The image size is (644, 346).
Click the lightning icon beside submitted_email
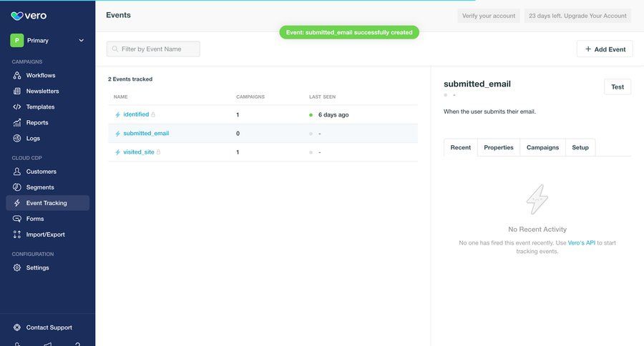point(117,134)
